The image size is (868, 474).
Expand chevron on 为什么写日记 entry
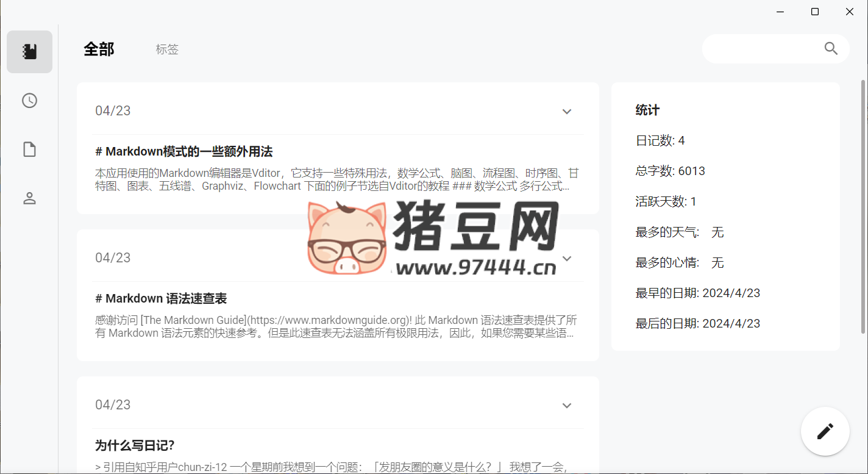(x=567, y=406)
